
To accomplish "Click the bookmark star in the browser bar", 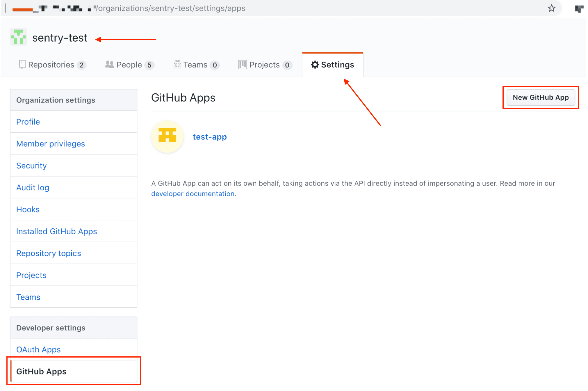I will pos(551,8).
